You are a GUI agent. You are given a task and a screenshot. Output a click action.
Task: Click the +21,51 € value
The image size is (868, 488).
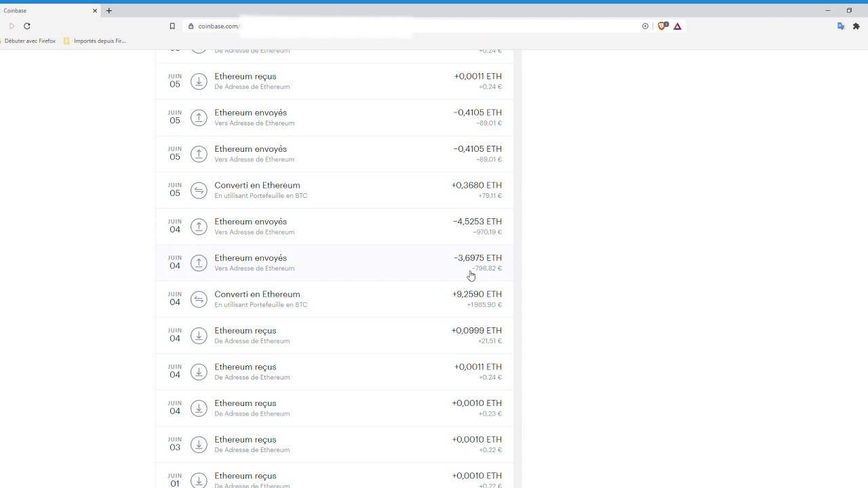coord(490,341)
